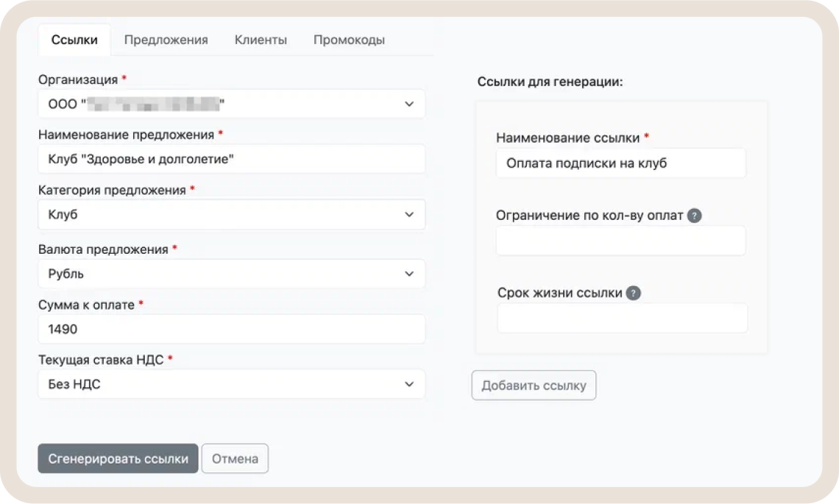
Task: Expand Текущая ставка НДС dropdown
Action: (232, 384)
